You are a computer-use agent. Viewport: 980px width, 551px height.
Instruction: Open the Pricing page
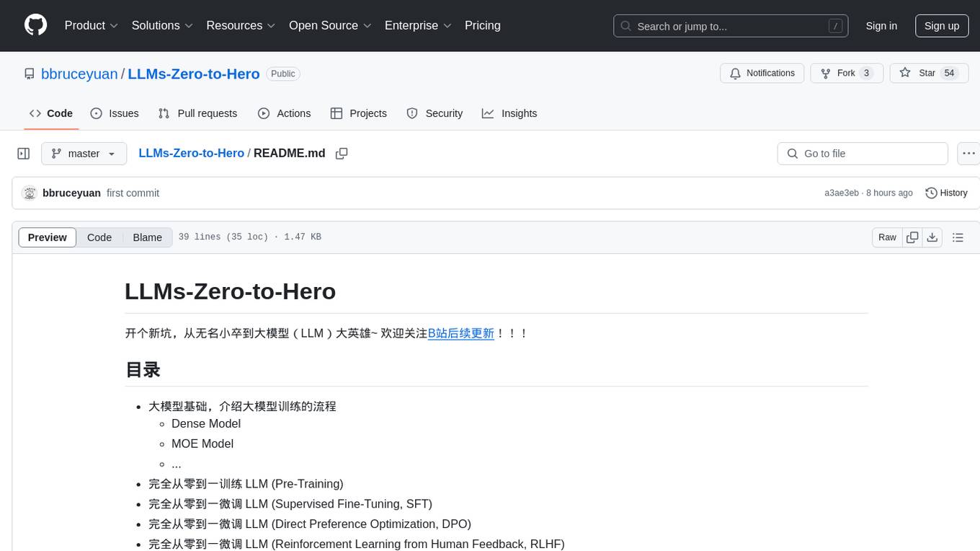483,25
